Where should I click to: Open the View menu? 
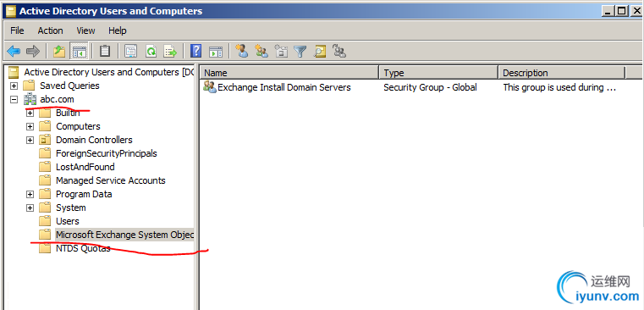click(x=85, y=30)
